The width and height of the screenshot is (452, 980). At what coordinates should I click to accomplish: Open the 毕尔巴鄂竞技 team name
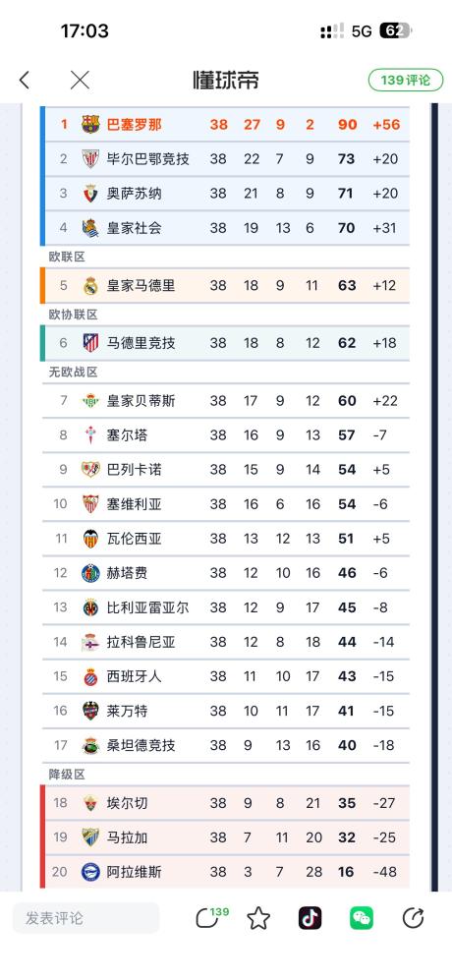147,159
